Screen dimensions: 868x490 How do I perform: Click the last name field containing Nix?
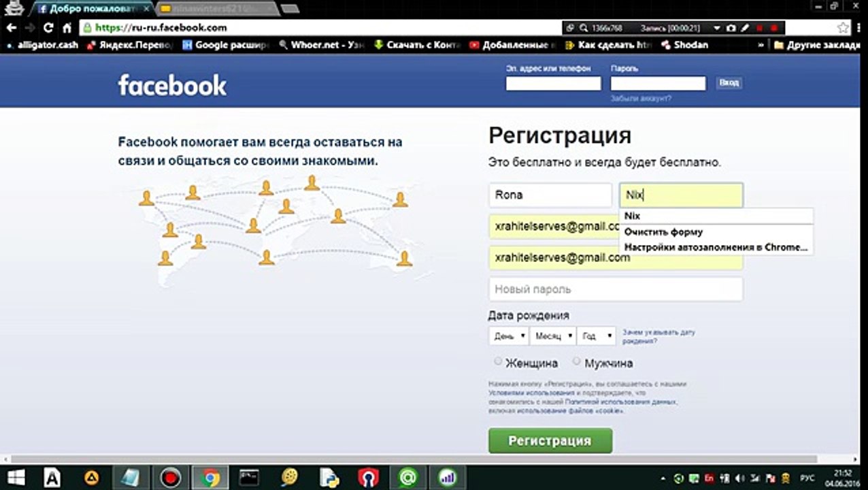[x=681, y=195]
